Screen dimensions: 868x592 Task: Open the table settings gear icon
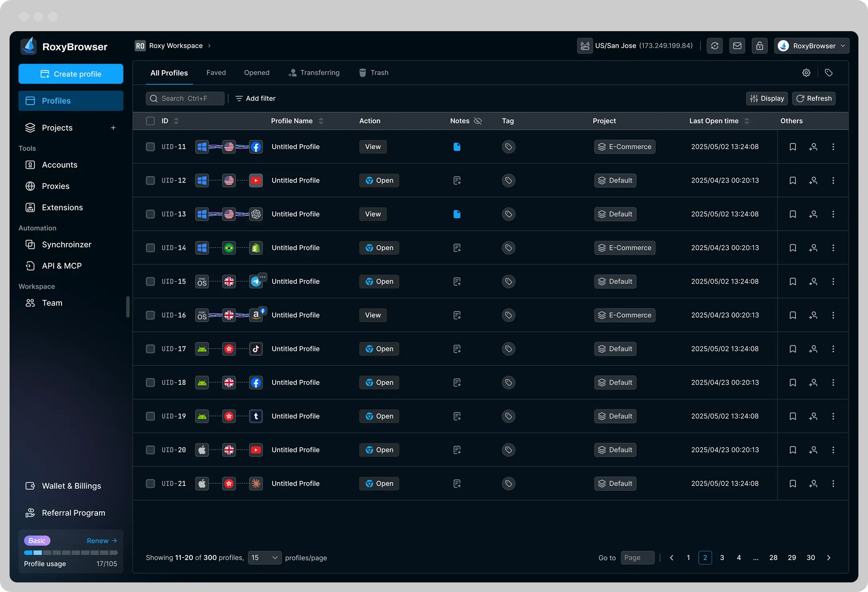point(806,73)
